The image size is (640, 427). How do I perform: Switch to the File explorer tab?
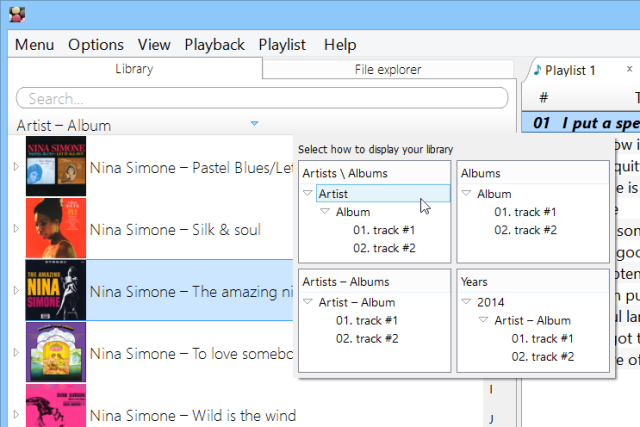click(x=388, y=70)
